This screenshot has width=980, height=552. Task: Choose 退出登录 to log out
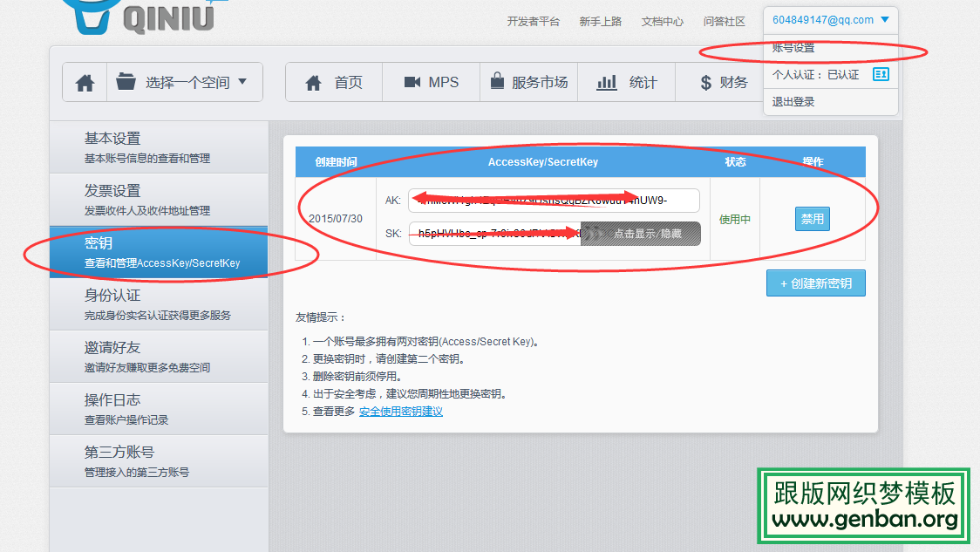[x=831, y=102]
